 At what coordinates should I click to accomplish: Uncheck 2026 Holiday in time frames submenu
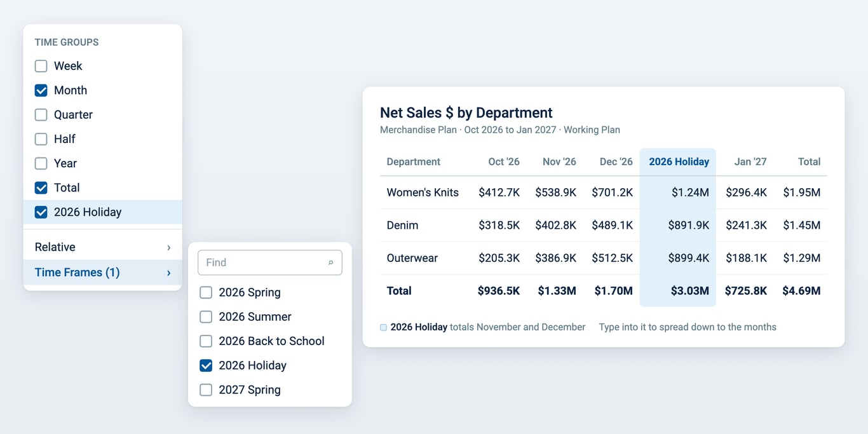206,365
